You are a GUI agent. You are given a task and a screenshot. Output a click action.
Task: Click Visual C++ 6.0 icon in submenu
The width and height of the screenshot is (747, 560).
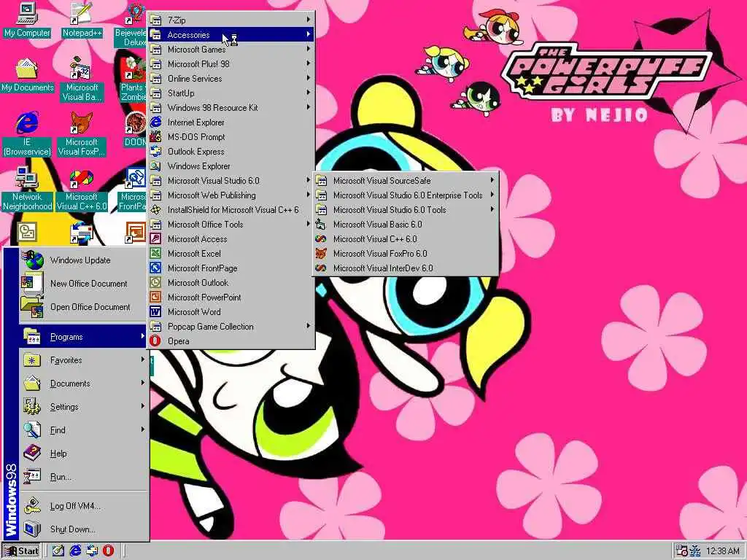tap(321, 239)
